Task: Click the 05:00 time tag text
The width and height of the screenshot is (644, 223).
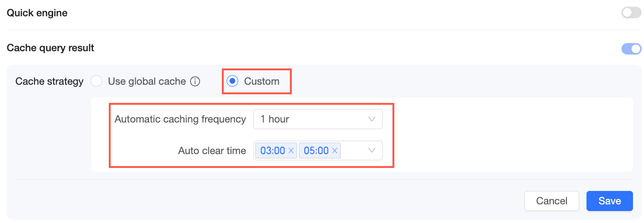Action: coord(316,151)
